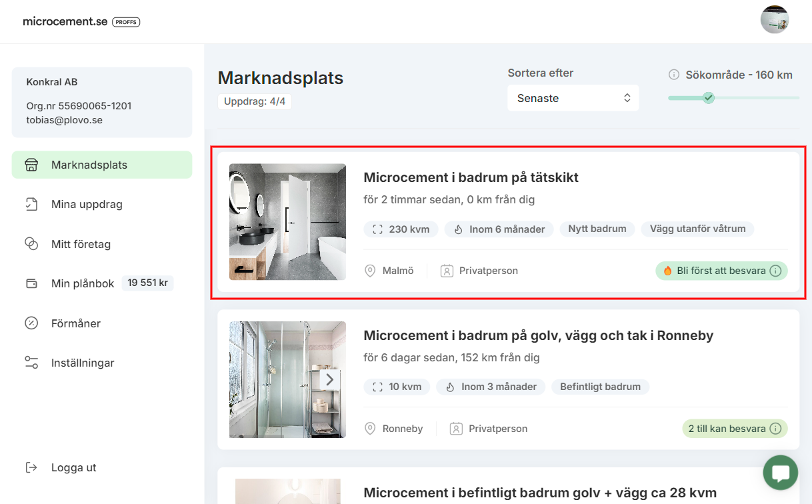The image size is (812, 504).
Task: Click info icon in 2 till kan besvara
Action: pos(775,429)
